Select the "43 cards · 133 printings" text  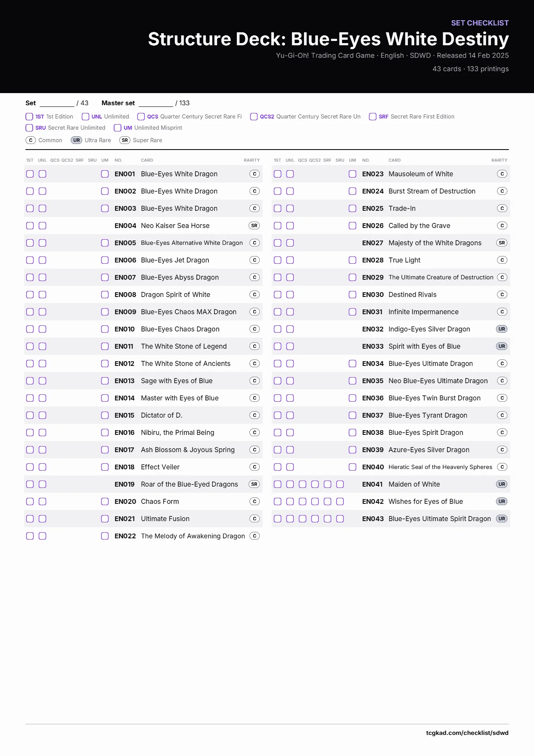[x=471, y=69]
